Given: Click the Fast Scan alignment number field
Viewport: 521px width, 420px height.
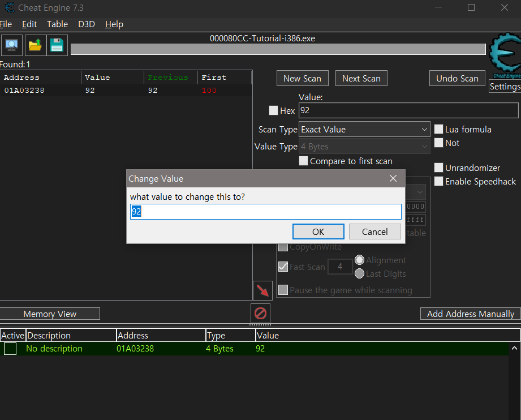Looking at the screenshot, I should tap(340, 267).
